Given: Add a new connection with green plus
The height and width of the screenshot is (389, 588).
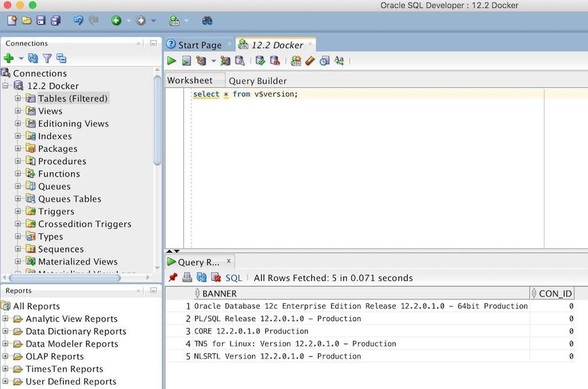Looking at the screenshot, I should (8, 58).
